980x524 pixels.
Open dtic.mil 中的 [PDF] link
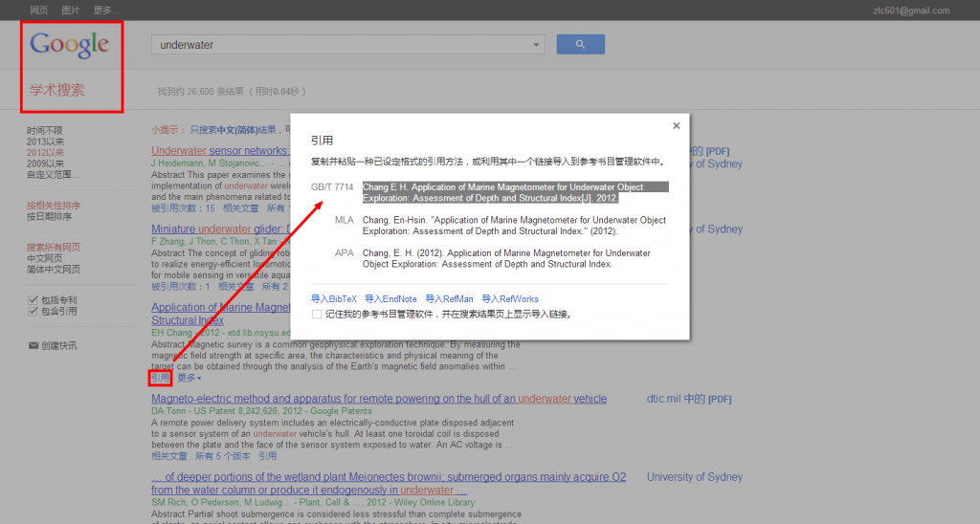(x=689, y=399)
